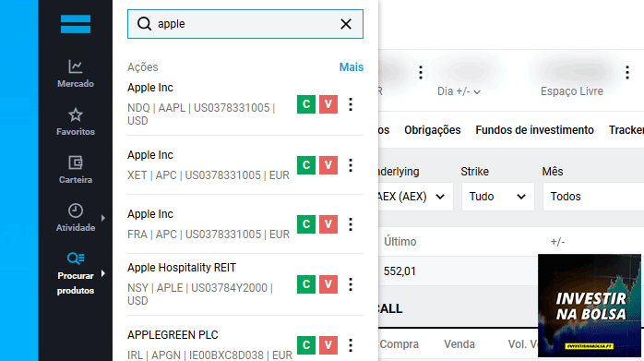Screen dimensions: 644x361
Task: Open Carteira wallet icon
Action: click(x=76, y=162)
